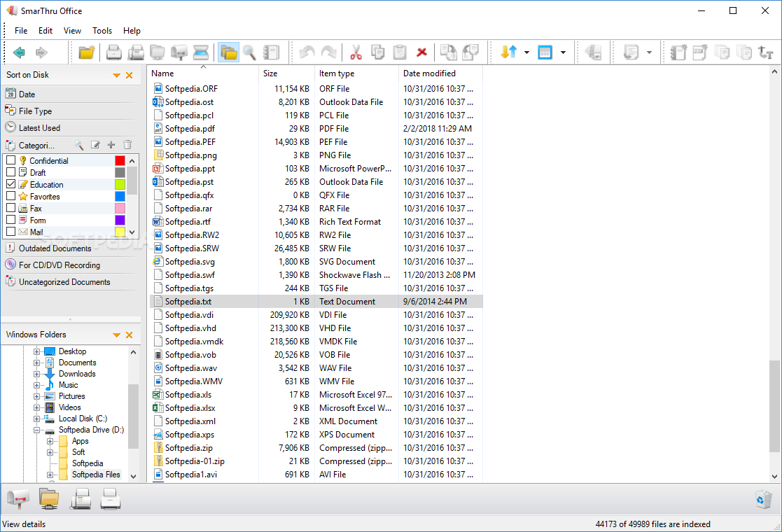Click the printer icon in the bottom bar
The width and height of the screenshot is (782, 532).
[x=110, y=498]
